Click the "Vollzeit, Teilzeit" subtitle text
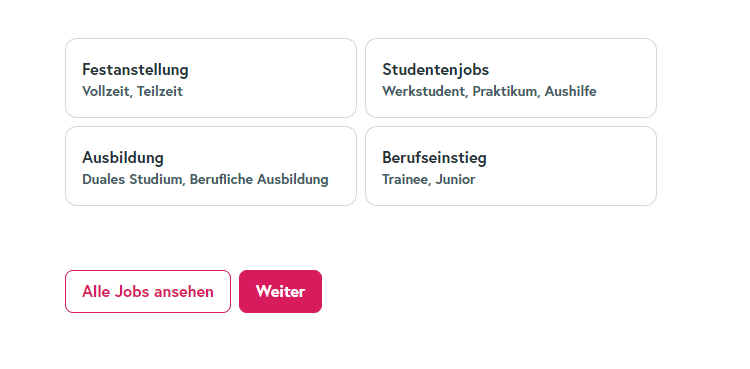The image size is (750, 369). (x=132, y=91)
